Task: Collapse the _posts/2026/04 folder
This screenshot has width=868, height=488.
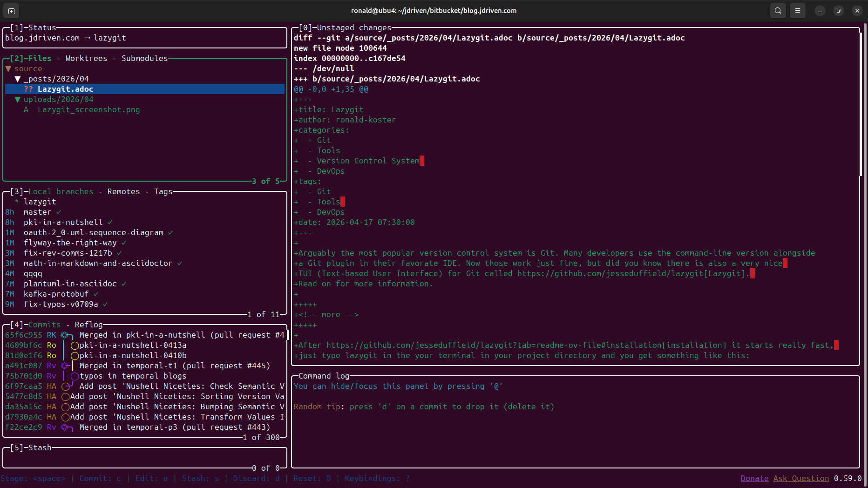Action: pyautogui.click(x=18, y=79)
